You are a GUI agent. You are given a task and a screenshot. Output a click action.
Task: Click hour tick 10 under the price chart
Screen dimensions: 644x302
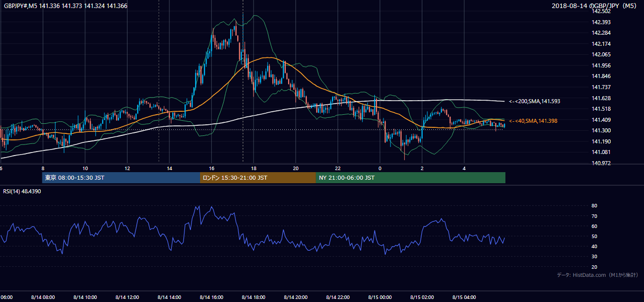pyautogui.click(x=85, y=168)
